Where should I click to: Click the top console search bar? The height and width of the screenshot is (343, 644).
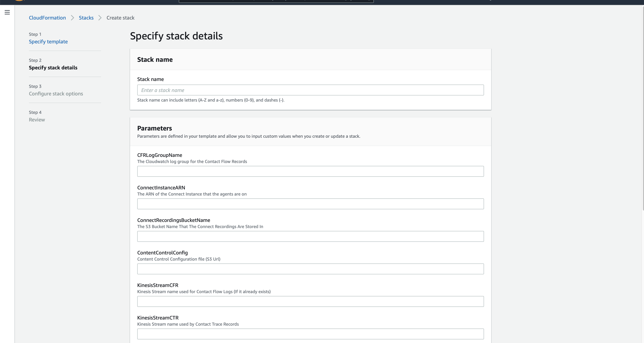point(276,1)
